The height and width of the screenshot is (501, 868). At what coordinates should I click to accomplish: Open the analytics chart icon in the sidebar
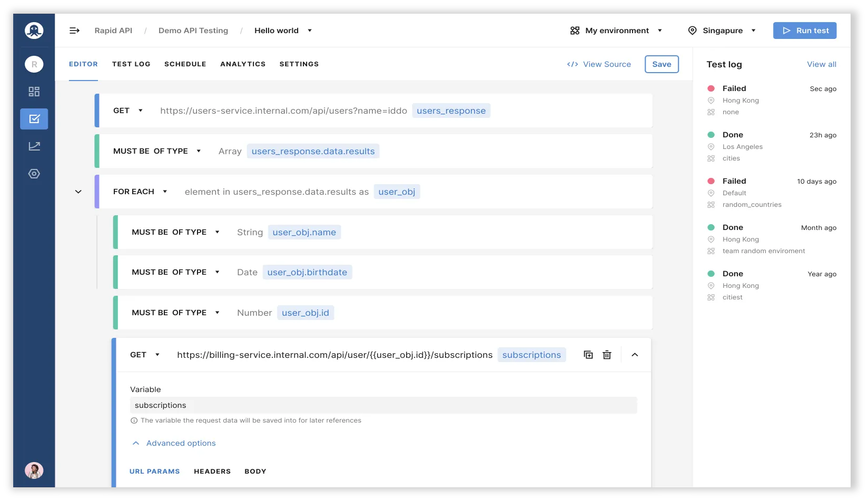[34, 146]
